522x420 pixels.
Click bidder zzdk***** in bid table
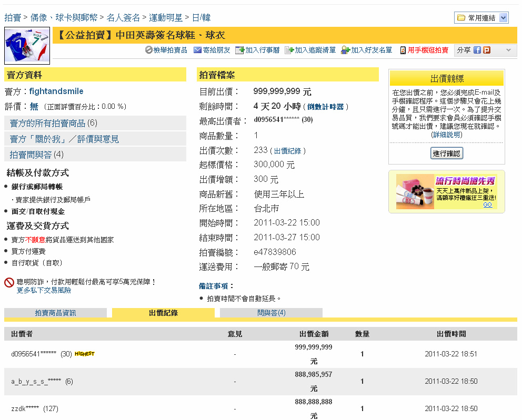[25, 408]
